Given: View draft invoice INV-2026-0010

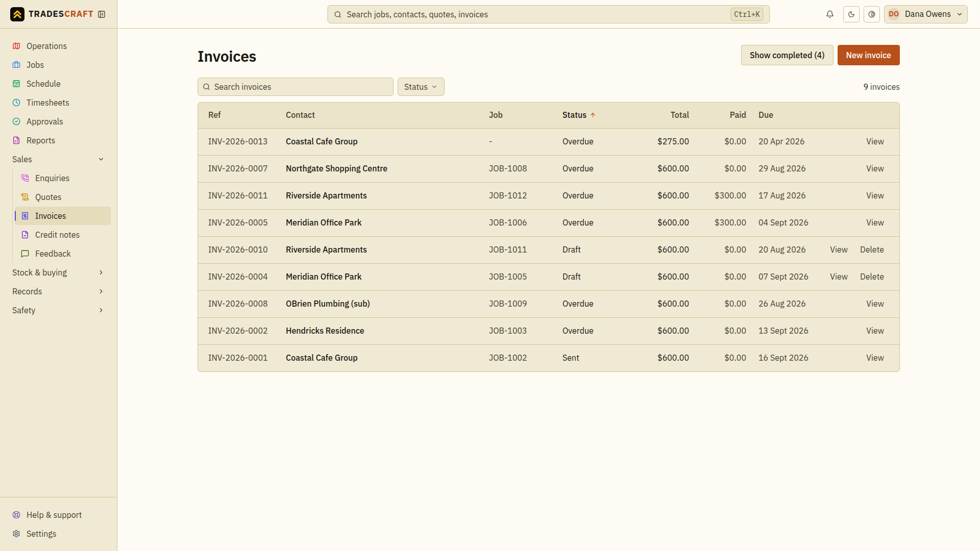Looking at the screenshot, I should tap(839, 249).
